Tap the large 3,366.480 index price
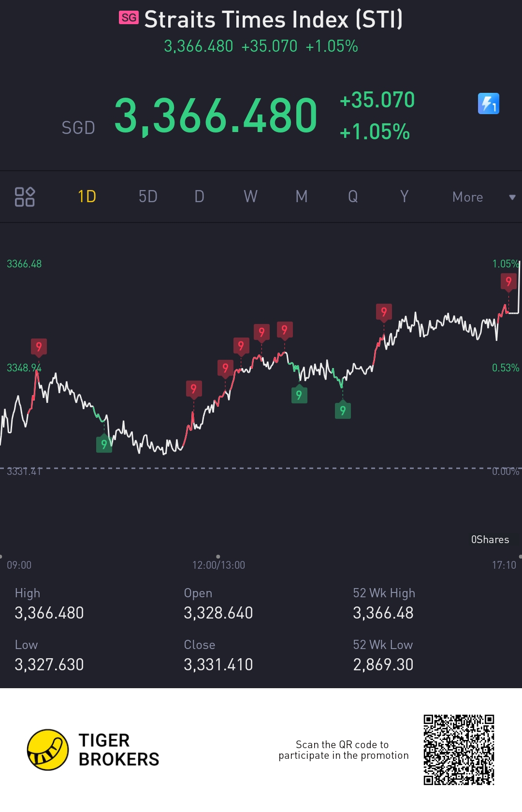This screenshot has width=522, height=812. 216,116
